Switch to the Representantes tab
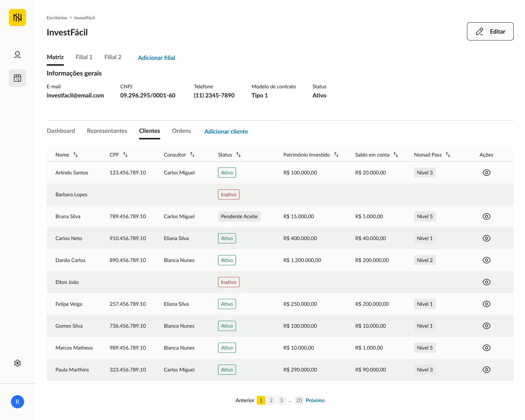 coord(107,131)
